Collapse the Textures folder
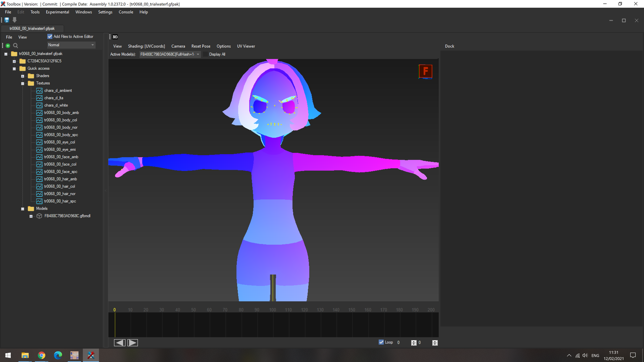 tap(22, 83)
